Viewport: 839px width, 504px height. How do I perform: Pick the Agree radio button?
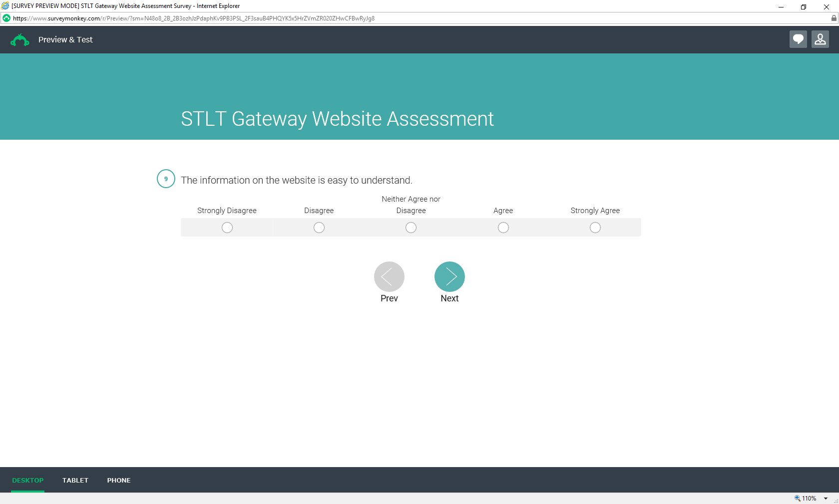(x=503, y=228)
